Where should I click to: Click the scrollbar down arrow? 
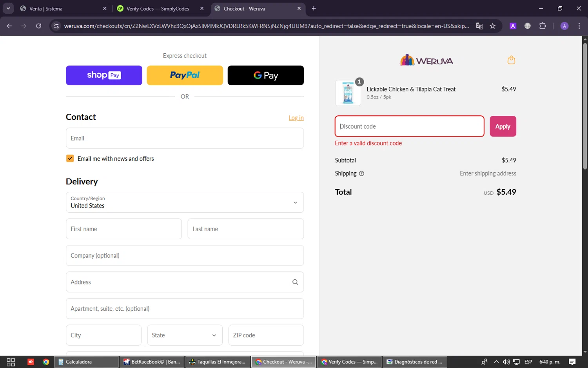pos(585,352)
